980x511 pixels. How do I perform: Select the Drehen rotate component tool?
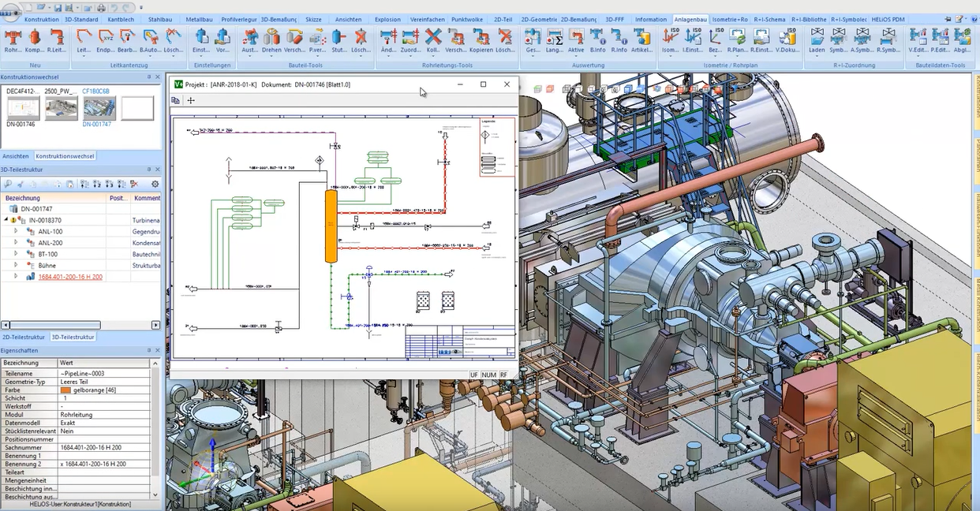(x=271, y=38)
